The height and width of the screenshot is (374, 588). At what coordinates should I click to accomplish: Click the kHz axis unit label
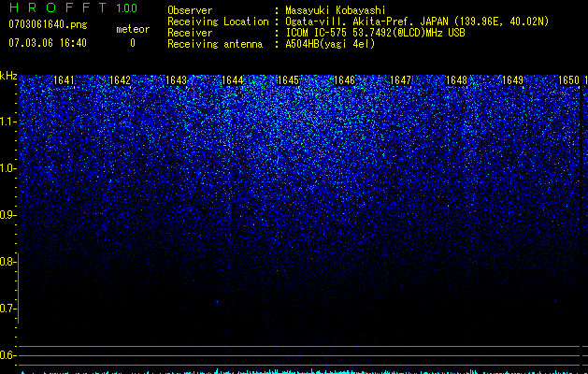pos(8,76)
